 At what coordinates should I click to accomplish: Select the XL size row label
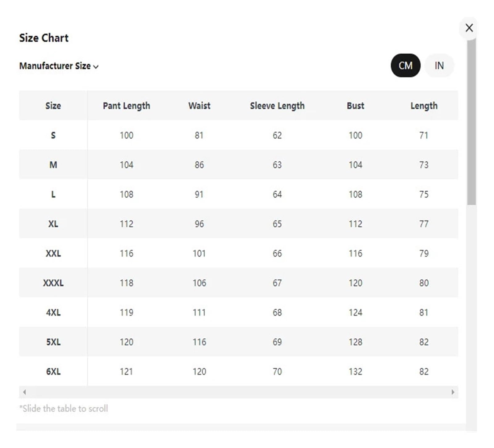[x=53, y=224]
